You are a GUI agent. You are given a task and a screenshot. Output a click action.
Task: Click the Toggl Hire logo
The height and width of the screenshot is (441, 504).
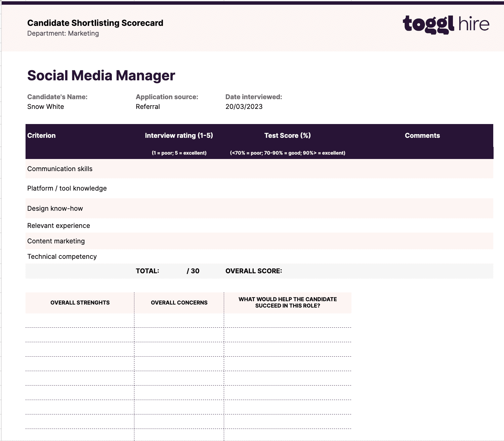click(x=445, y=24)
